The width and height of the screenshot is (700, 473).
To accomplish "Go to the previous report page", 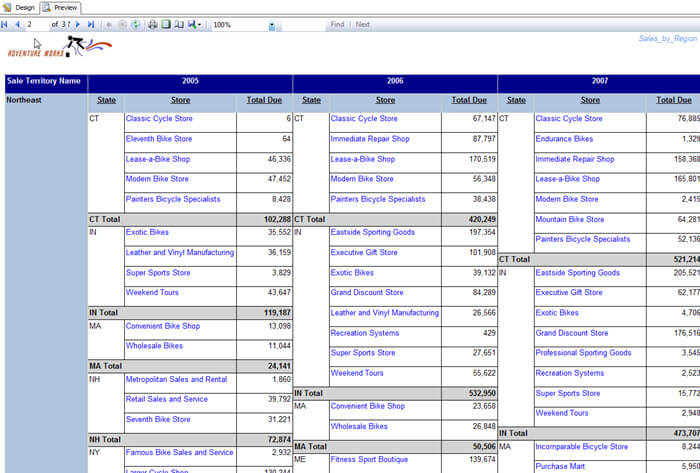I will point(17,25).
